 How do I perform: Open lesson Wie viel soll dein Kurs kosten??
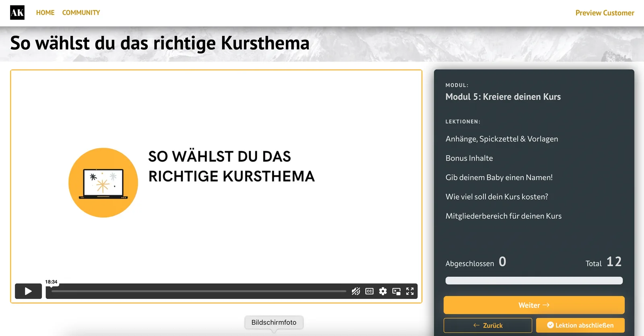pos(497,197)
